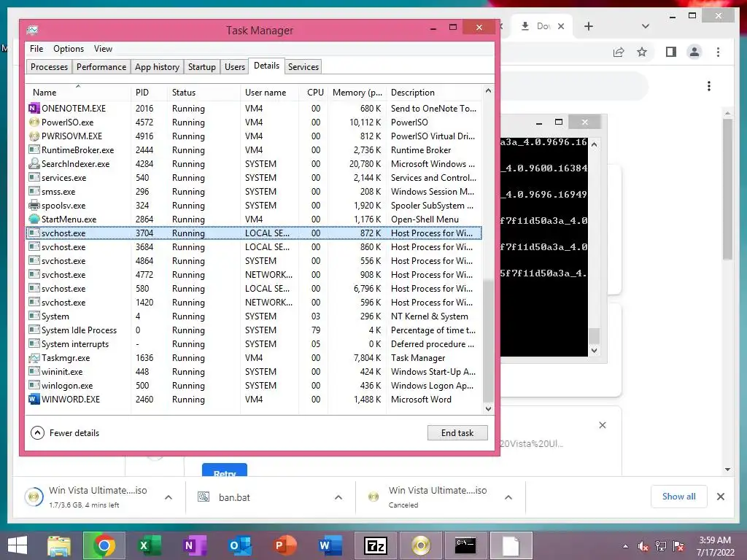Switch to the Services tab
747x560 pixels.
click(x=303, y=66)
